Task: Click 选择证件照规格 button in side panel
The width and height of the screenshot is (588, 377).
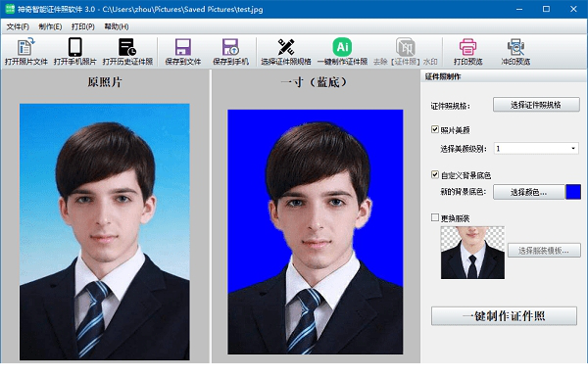Action: (536, 105)
